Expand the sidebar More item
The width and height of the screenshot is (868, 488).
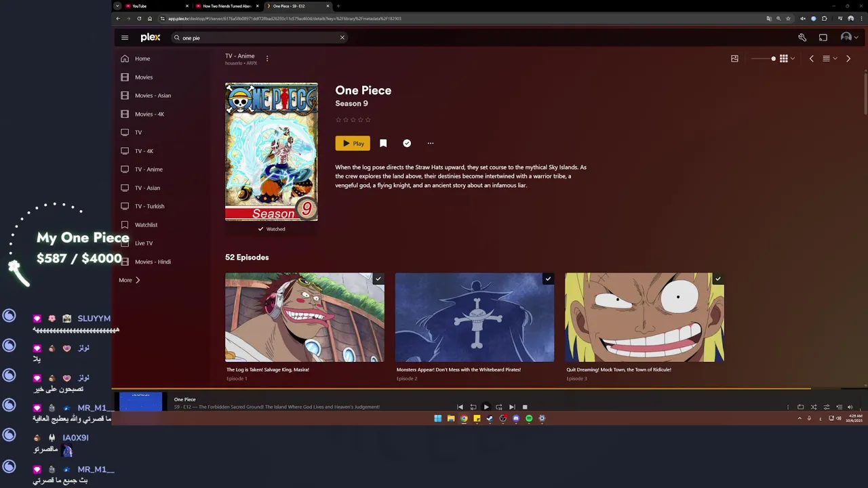(x=130, y=280)
